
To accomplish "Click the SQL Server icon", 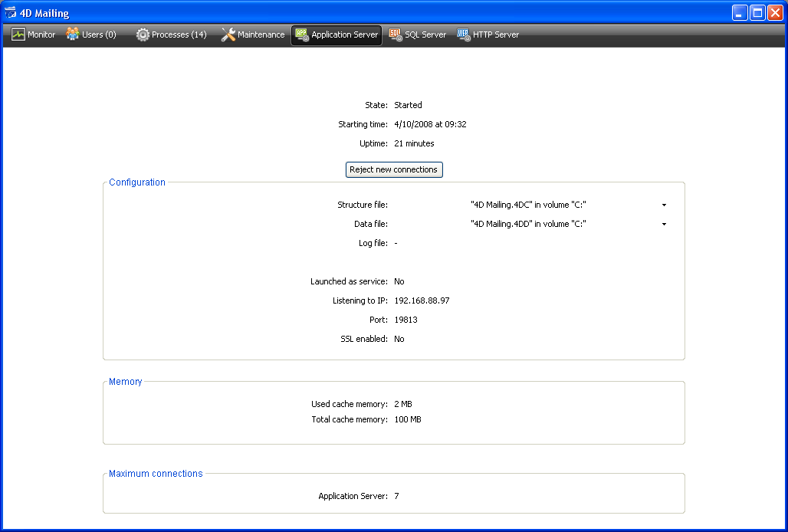I will click(x=396, y=34).
